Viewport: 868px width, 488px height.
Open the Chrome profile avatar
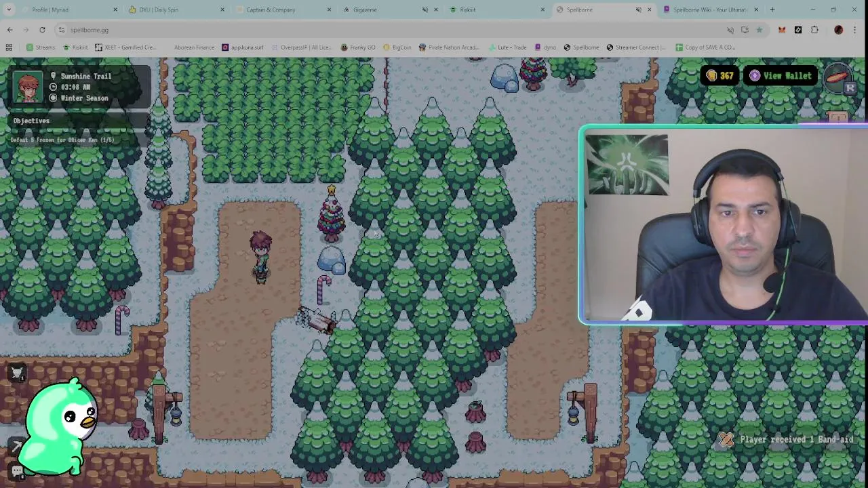[x=839, y=30]
